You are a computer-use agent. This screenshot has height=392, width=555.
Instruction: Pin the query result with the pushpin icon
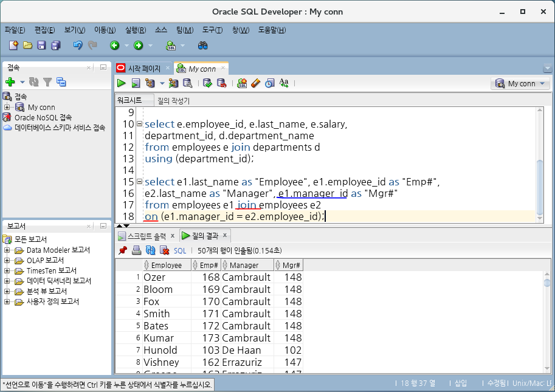[123, 250]
